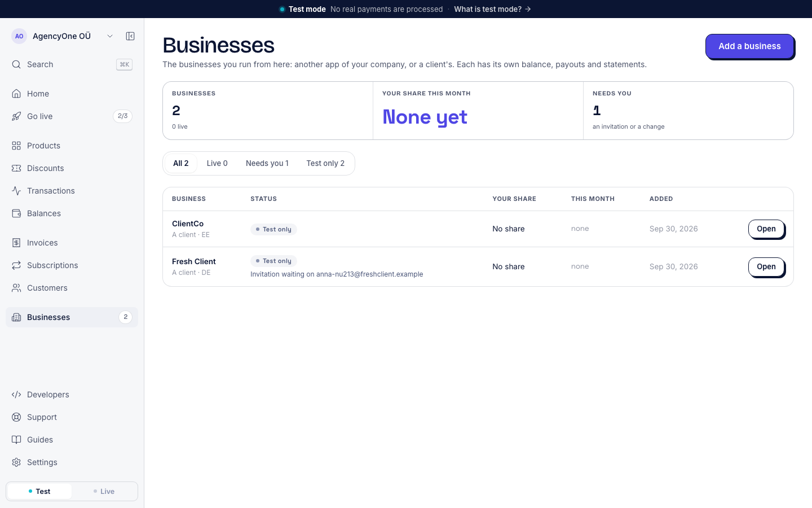Click the Fresh Client business name
Screen dimensions: 812x508
[x=194, y=261]
